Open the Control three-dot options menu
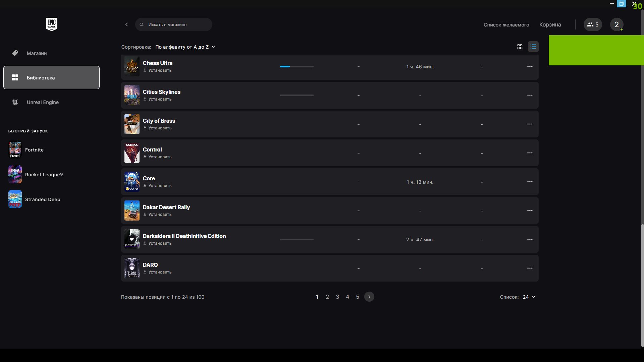 pyautogui.click(x=530, y=153)
